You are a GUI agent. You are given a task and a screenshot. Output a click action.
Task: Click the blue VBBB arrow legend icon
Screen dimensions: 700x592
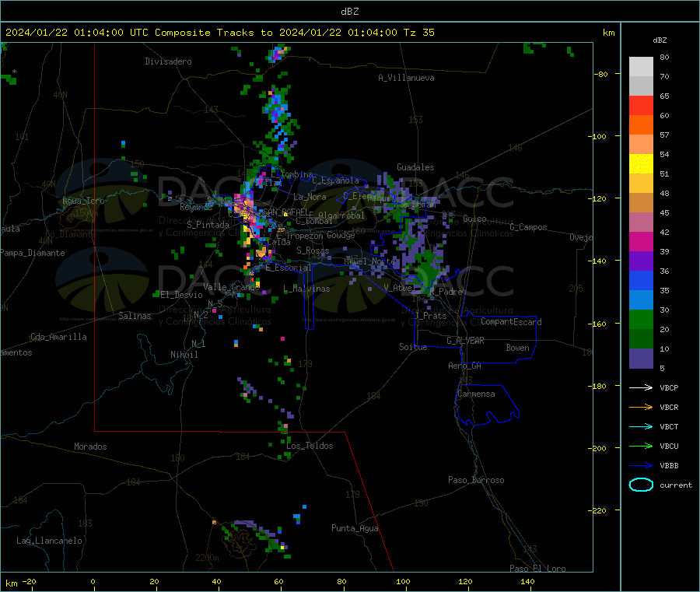point(641,465)
